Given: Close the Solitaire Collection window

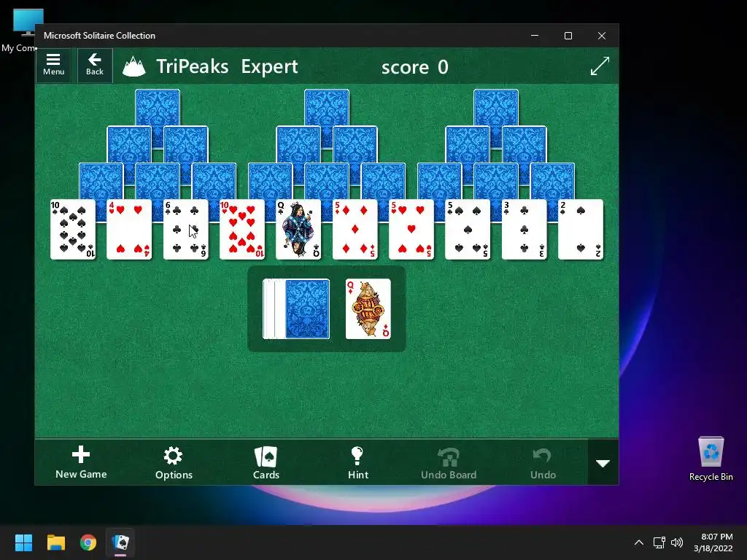Looking at the screenshot, I should 602,36.
